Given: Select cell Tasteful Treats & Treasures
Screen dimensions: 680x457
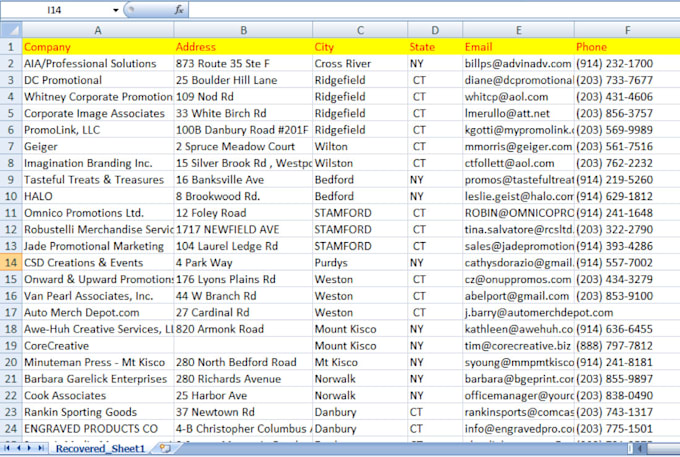Looking at the screenshot, I should click(x=98, y=180).
